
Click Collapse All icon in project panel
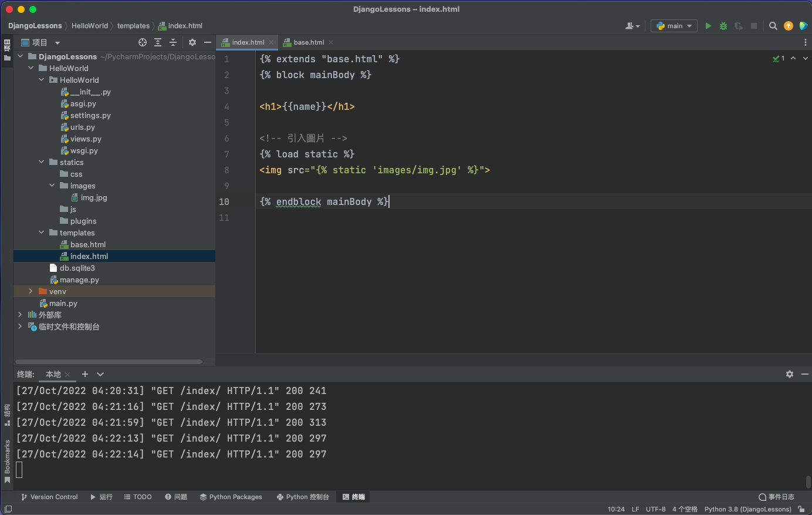(x=173, y=42)
